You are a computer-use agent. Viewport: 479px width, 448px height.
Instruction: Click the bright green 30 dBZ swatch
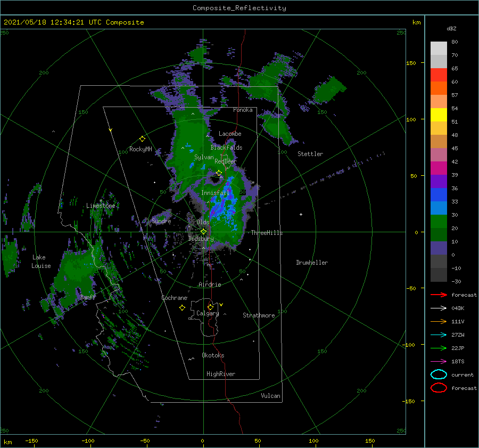pos(439,222)
